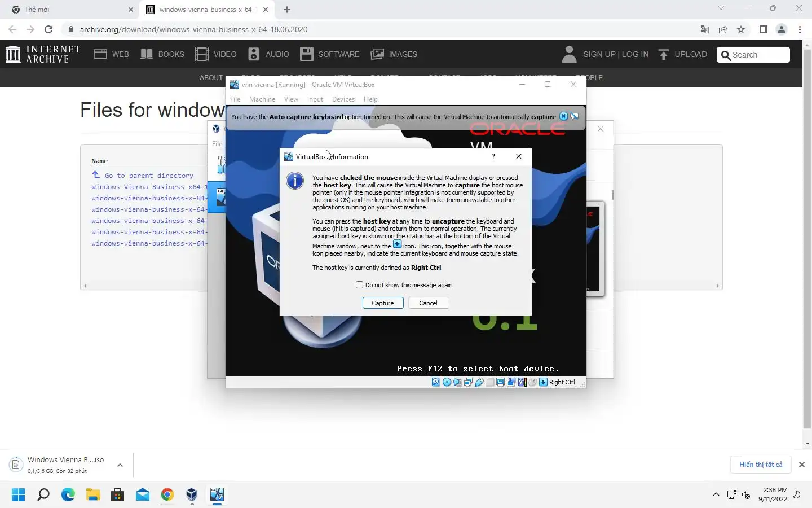
Task: Open Chrome three-dot menu
Action: click(x=800, y=29)
